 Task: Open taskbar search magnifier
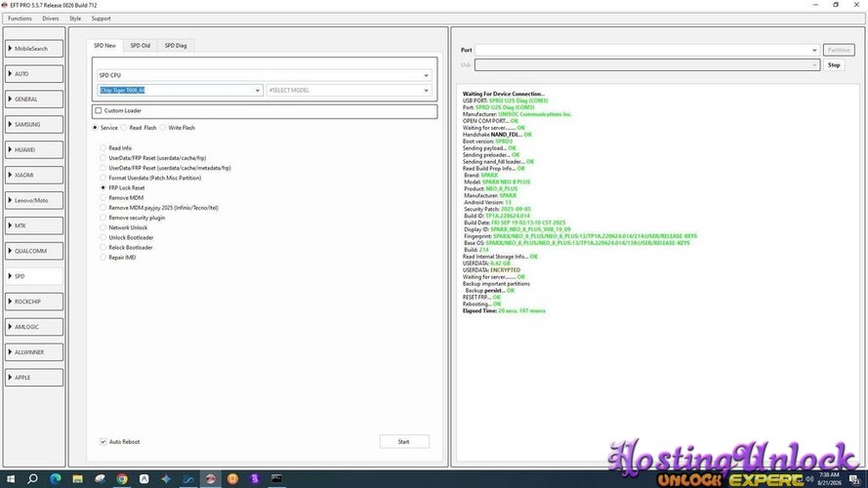coord(32,478)
